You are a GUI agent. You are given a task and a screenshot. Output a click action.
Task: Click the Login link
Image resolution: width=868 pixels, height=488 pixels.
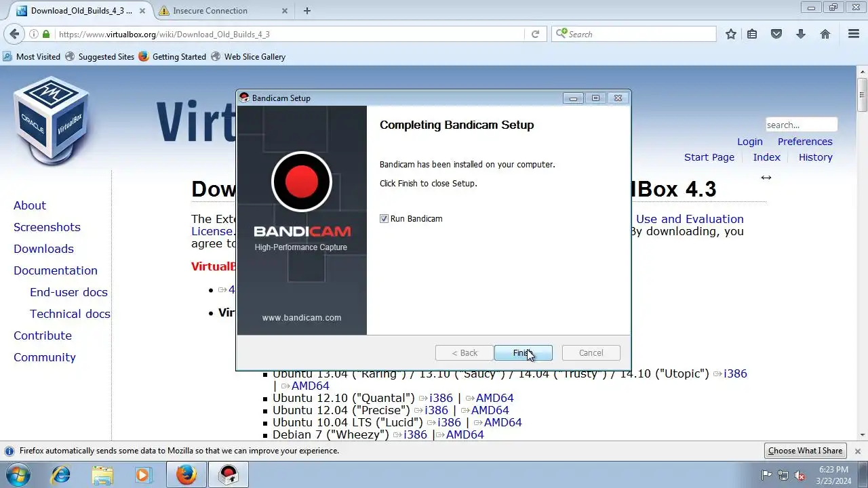pos(750,142)
